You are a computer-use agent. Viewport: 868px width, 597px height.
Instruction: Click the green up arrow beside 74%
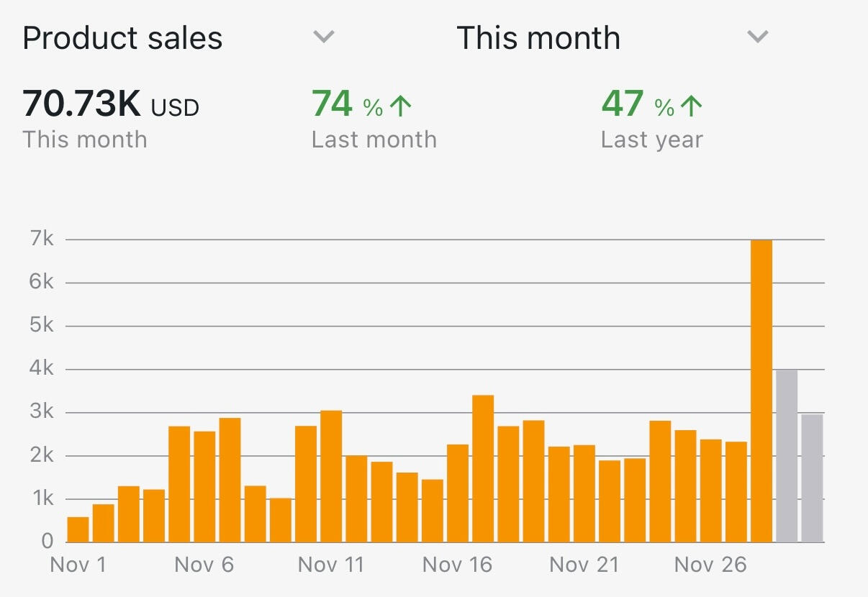pyautogui.click(x=400, y=106)
